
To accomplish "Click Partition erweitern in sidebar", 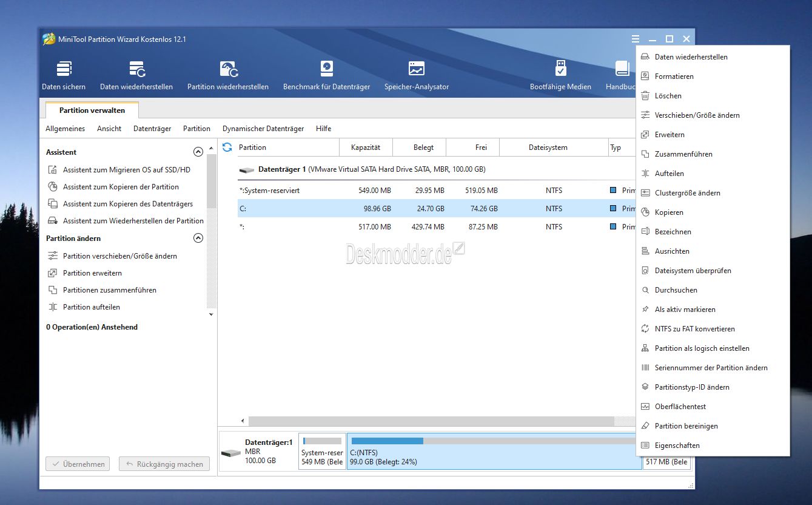I will tap(85, 273).
